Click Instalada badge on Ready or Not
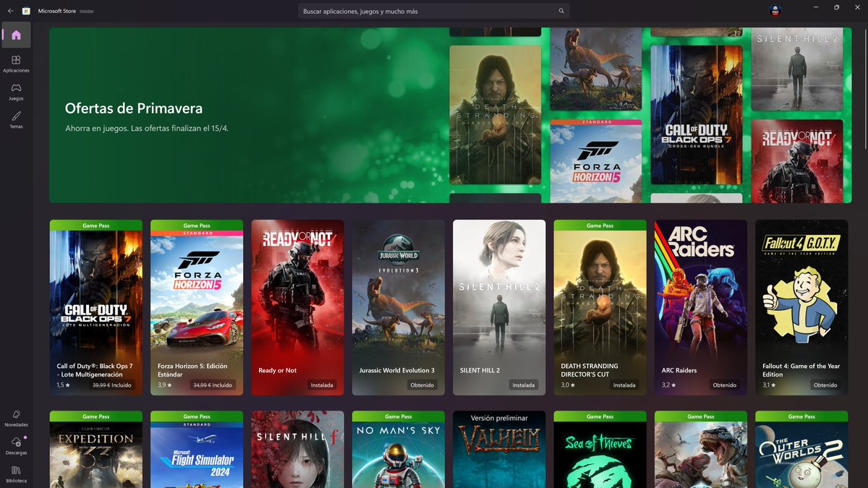 pyautogui.click(x=322, y=385)
